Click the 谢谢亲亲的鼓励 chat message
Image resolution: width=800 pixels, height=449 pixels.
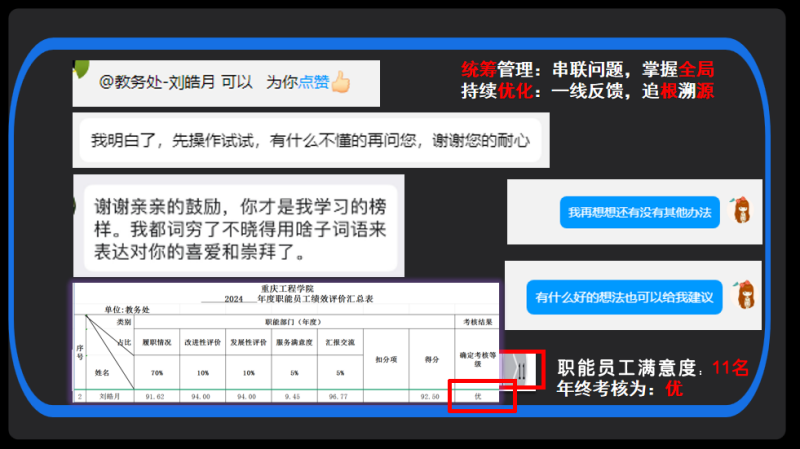241,226
